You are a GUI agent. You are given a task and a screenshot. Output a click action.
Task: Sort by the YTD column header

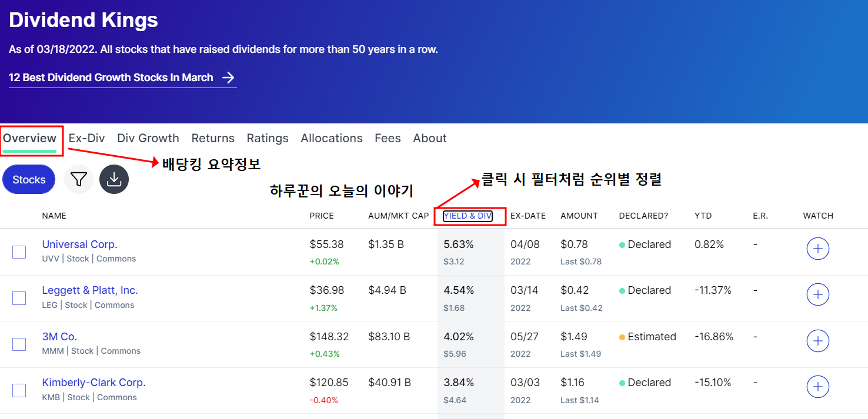coord(703,216)
